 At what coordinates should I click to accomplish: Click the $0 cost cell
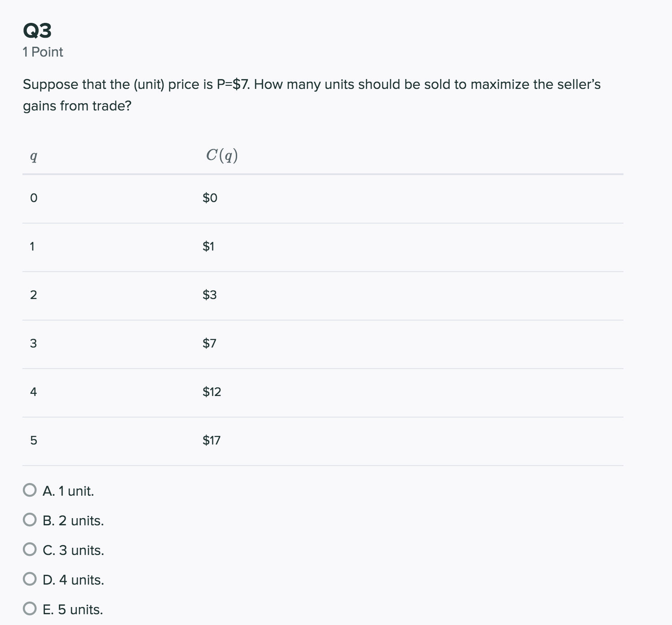[x=209, y=197]
